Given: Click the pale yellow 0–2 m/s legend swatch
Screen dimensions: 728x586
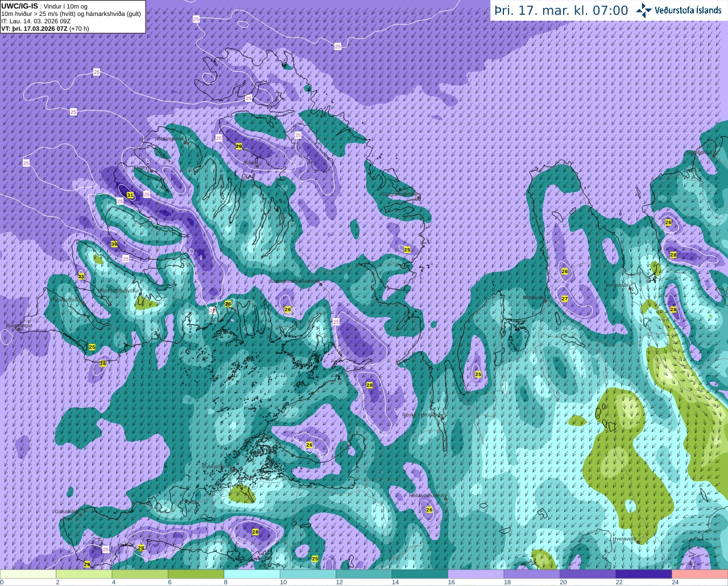Looking at the screenshot, I should pyautogui.click(x=28, y=574).
